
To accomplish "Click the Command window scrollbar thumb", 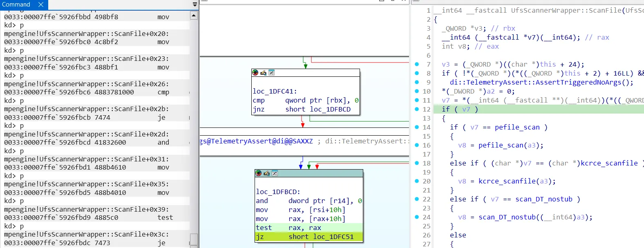I will coord(194,239).
